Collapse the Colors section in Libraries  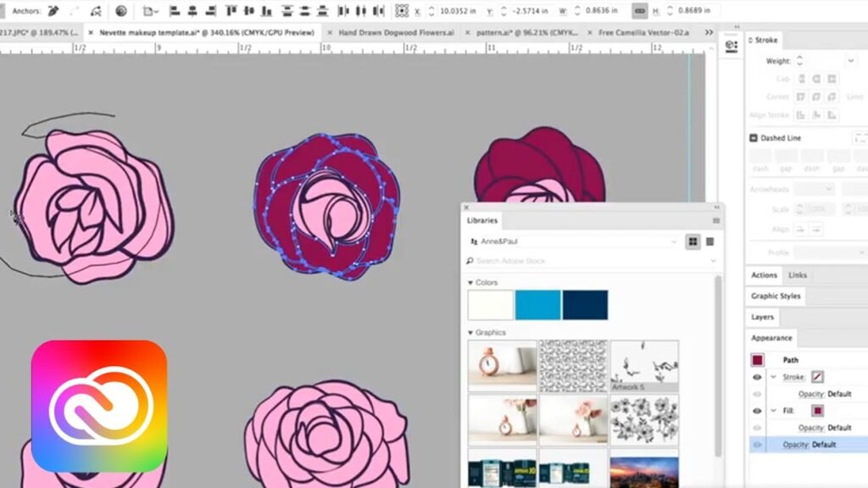click(x=470, y=283)
